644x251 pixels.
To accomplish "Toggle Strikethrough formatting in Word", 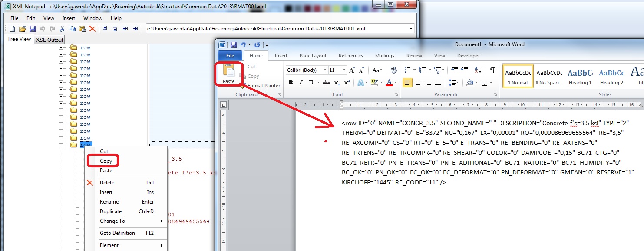I will click(x=327, y=83).
